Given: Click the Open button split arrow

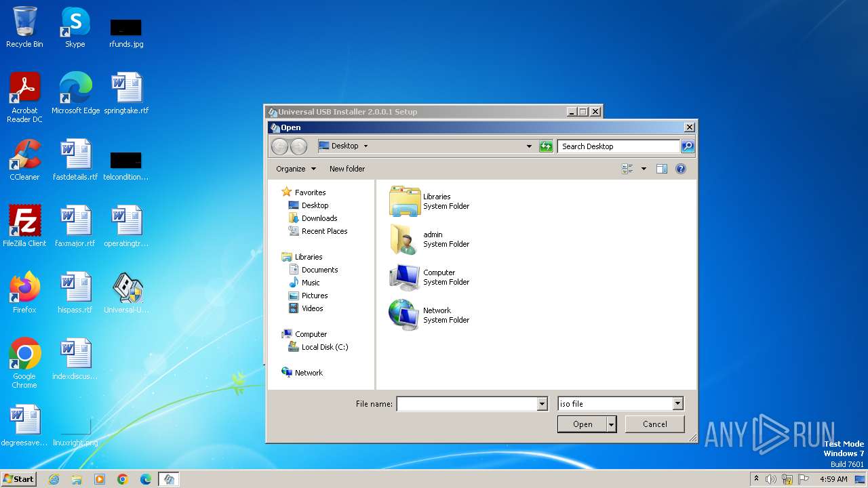Looking at the screenshot, I should tap(612, 424).
